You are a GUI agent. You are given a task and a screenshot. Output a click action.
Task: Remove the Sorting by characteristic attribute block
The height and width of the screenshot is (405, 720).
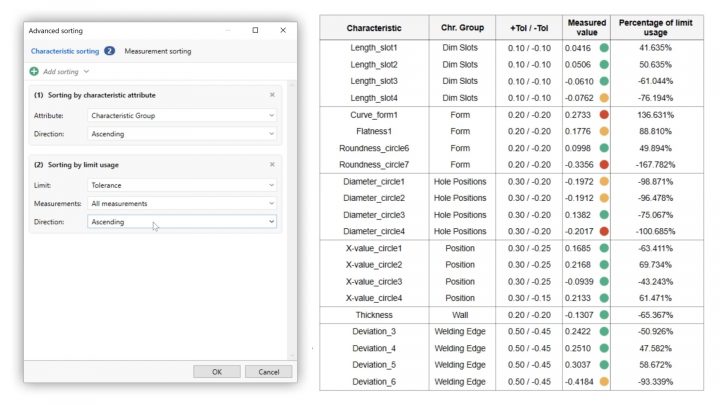coord(272,95)
